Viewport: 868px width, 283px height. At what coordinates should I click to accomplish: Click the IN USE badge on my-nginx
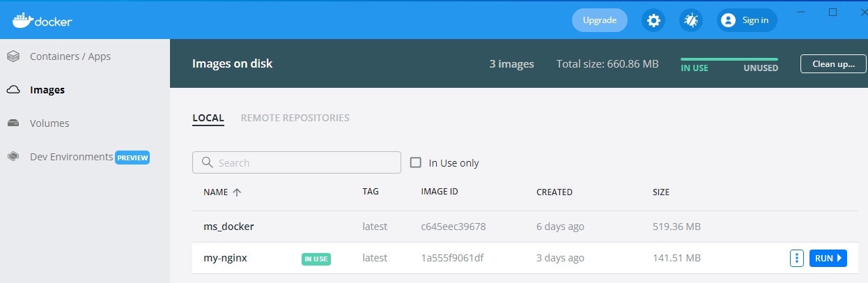pyautogui.click(x=316, y=259)
